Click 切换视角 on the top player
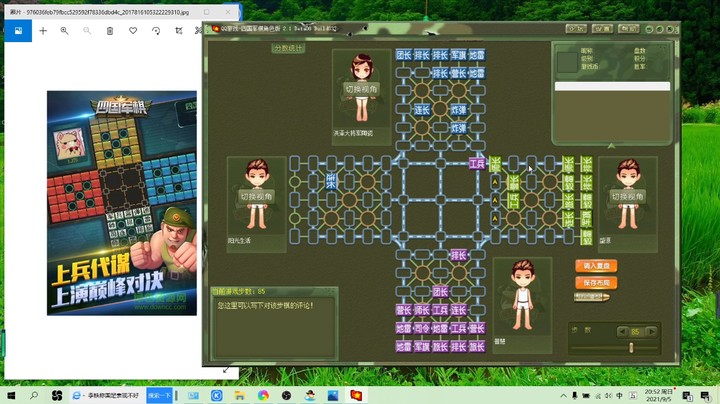Viewport: 720px width, 404px height. (x=361, y=89)
